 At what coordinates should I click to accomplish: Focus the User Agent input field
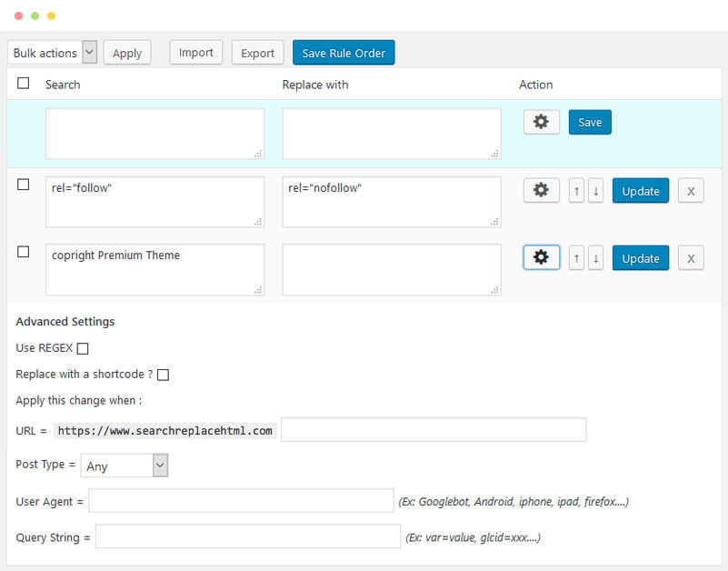241,500
